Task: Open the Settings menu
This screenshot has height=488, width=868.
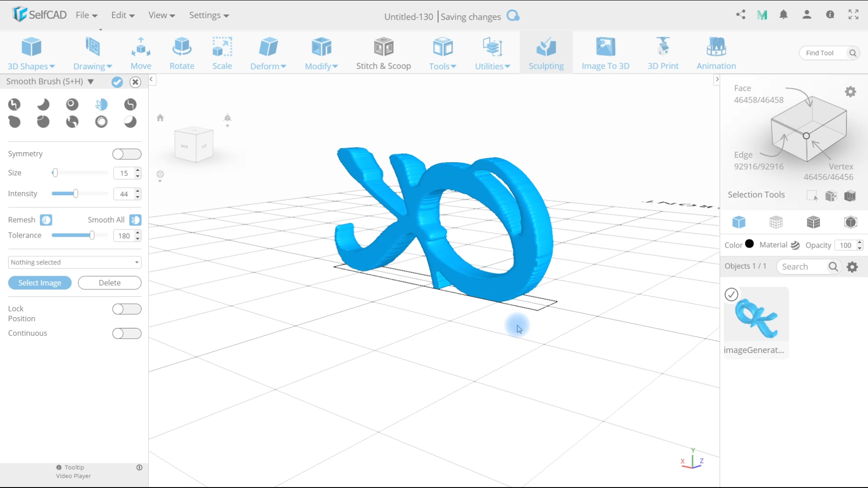Action: (209, 15)
